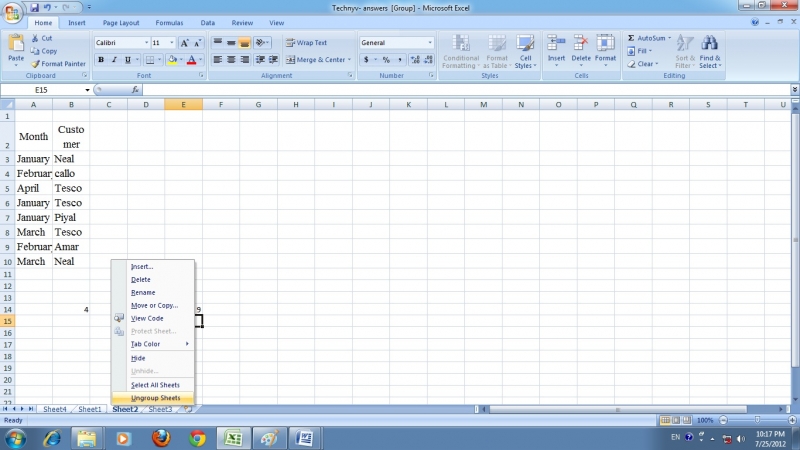
Task: Toggle Bold formatting
Action: pos(101,60)
